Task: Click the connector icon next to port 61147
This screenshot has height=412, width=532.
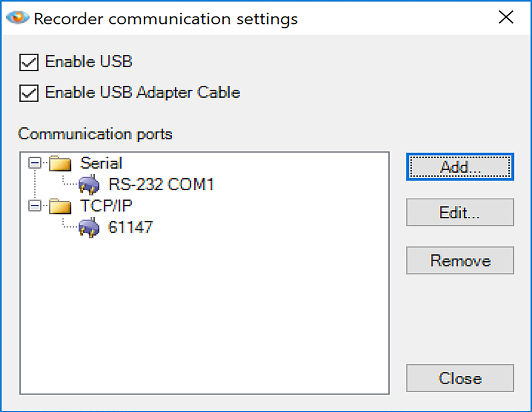Action: pos(88,228)
